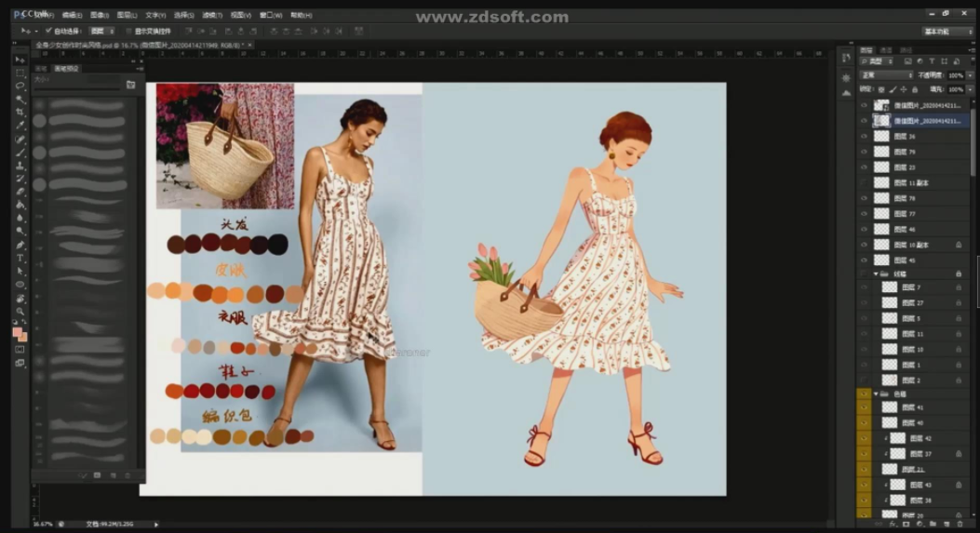The height and width of the screenshot is (533, 980).
Task: Collapse the 线稿 layer group
Action: tap(875, 274)
